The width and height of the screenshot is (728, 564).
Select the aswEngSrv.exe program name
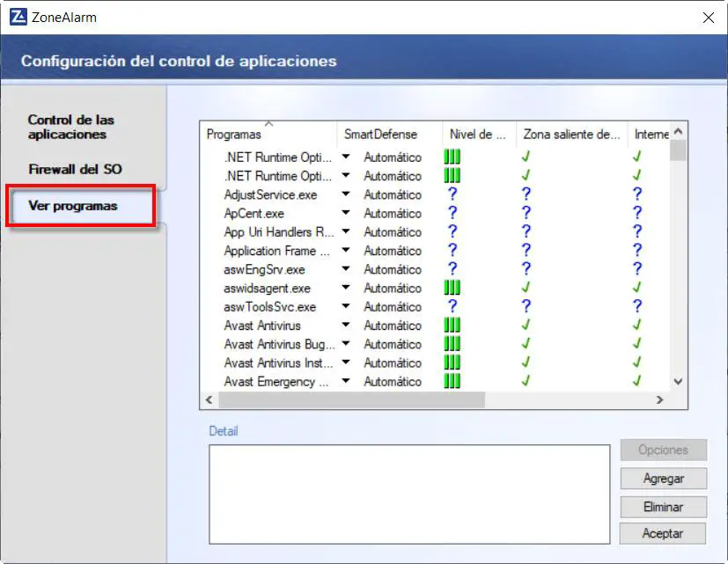click(264, 269)
